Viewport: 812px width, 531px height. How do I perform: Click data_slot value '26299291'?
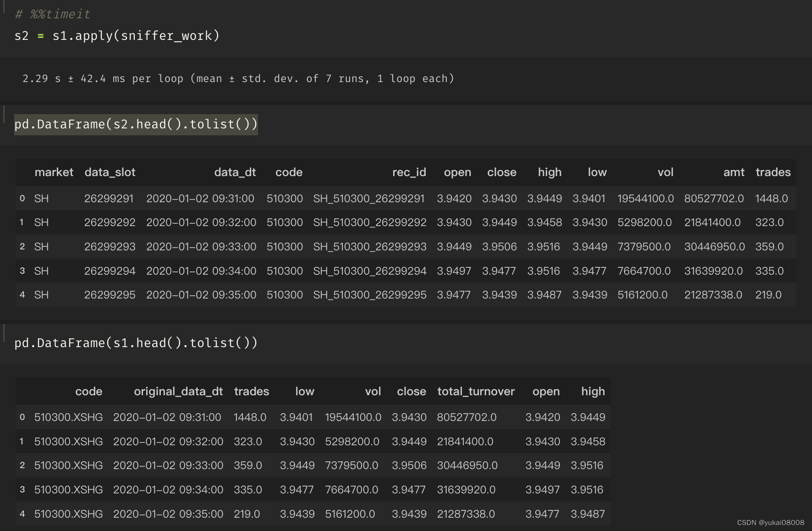[x=109, y=199]
